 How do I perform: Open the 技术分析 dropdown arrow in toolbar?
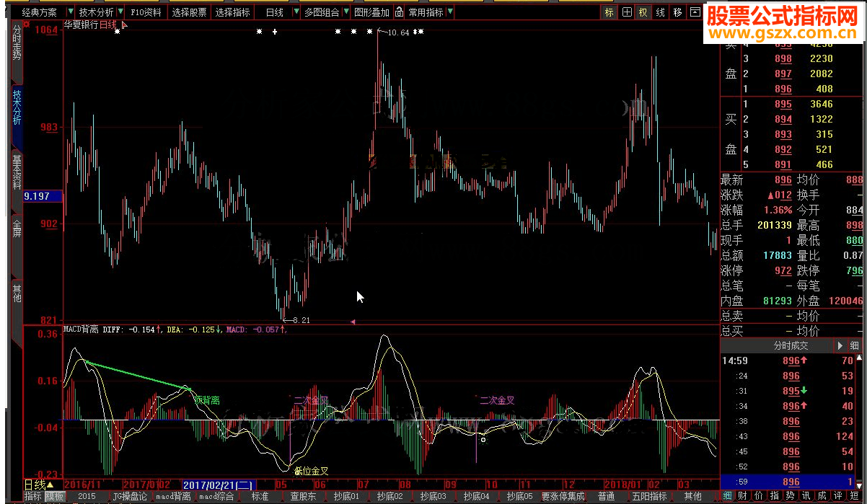(x=120, y=12)
